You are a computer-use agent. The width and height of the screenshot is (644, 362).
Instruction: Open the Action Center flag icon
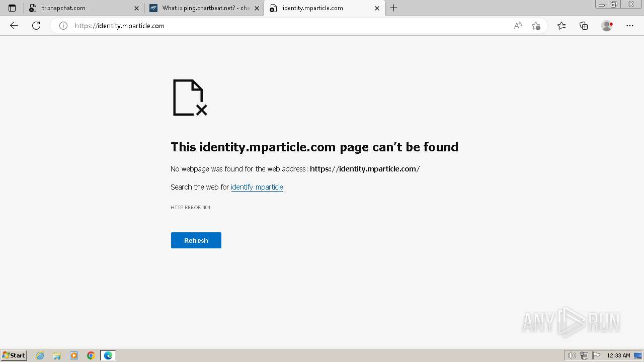[x=596, y=355]
